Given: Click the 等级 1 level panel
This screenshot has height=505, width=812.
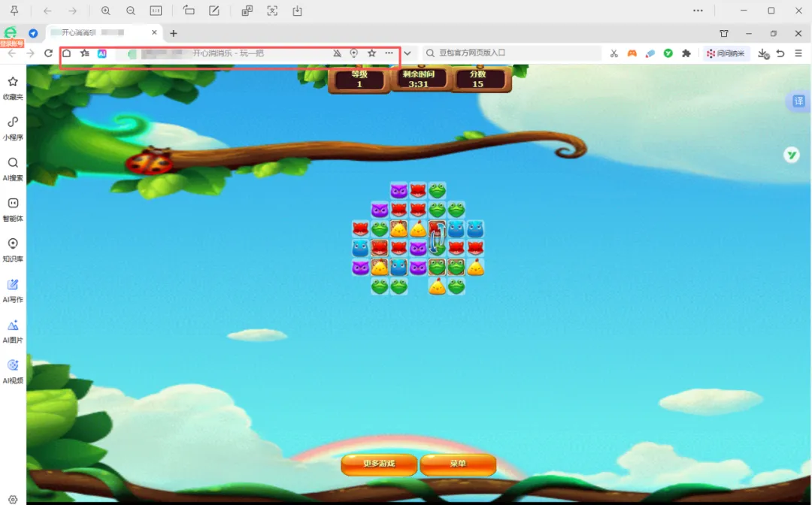Looking at the screenshot, I should (359, 79).
